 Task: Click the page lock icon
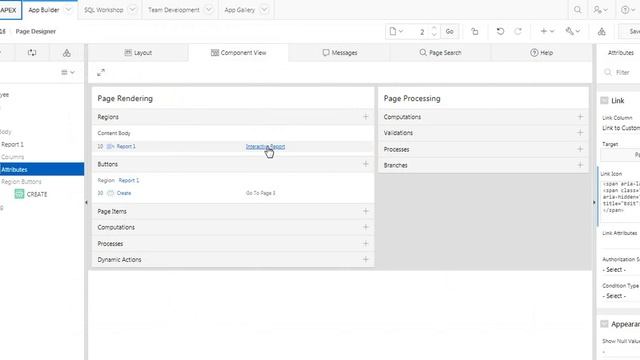click(x=475, y=31)
